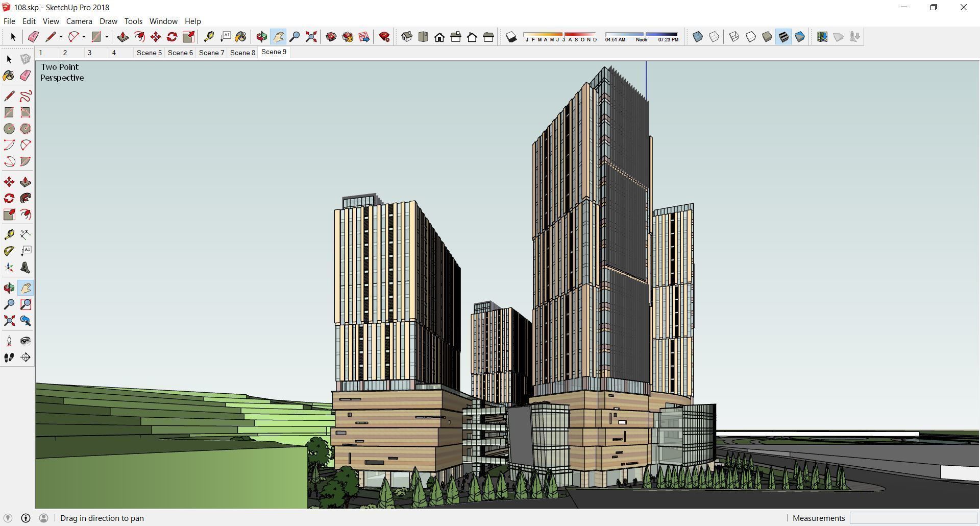
Task: Click Zoom Extents in top toolbar
Action: (x=311, y=37)
